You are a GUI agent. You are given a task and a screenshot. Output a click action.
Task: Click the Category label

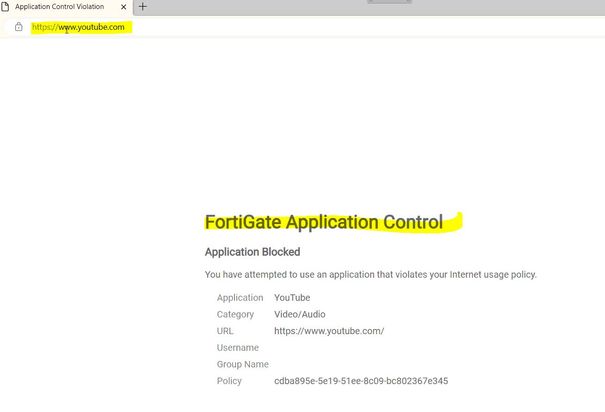tap(235, 314)
